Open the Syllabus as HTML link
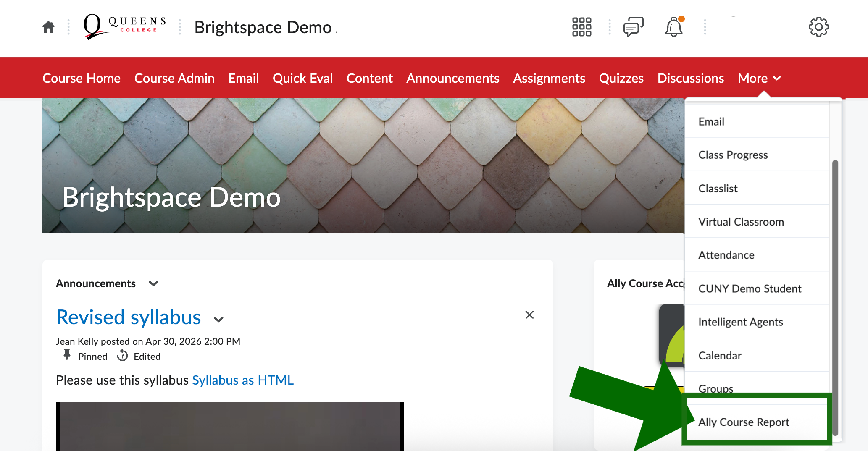Viewport: 868px width, 451px height. 243,380
